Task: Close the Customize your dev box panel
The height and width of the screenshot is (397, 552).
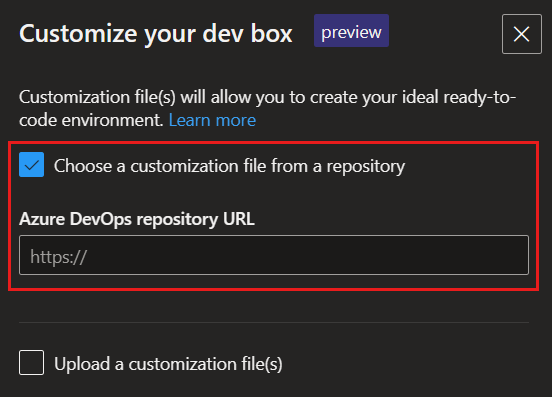Action: point(521,34)
